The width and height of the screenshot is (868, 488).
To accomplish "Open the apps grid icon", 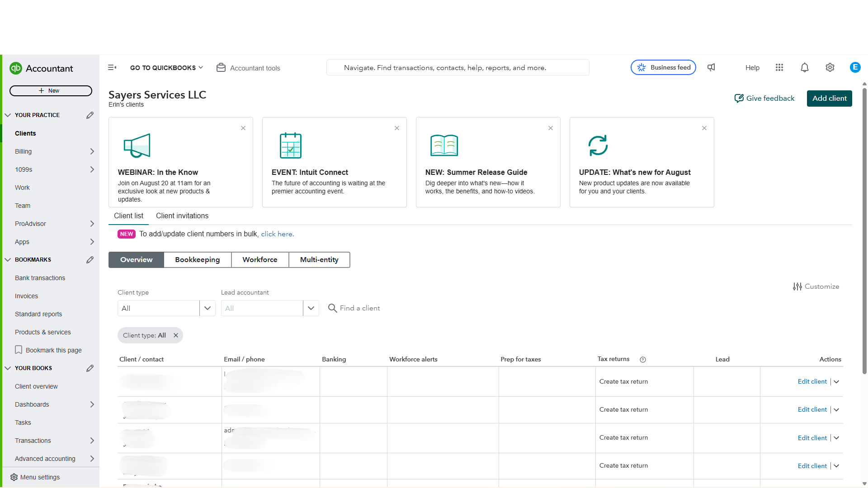I will [x=779, y=67].
